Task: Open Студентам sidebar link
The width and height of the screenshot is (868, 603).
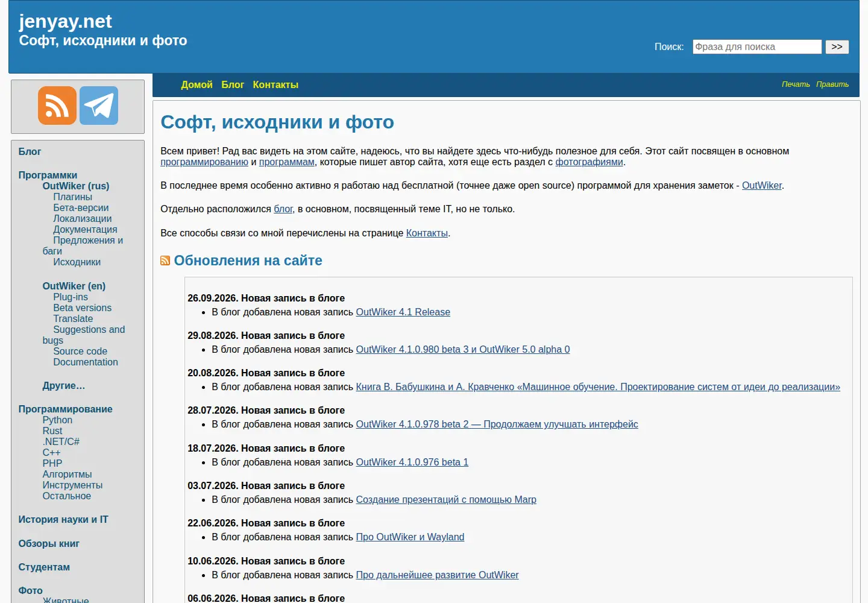Action: (x=44, y=567)
